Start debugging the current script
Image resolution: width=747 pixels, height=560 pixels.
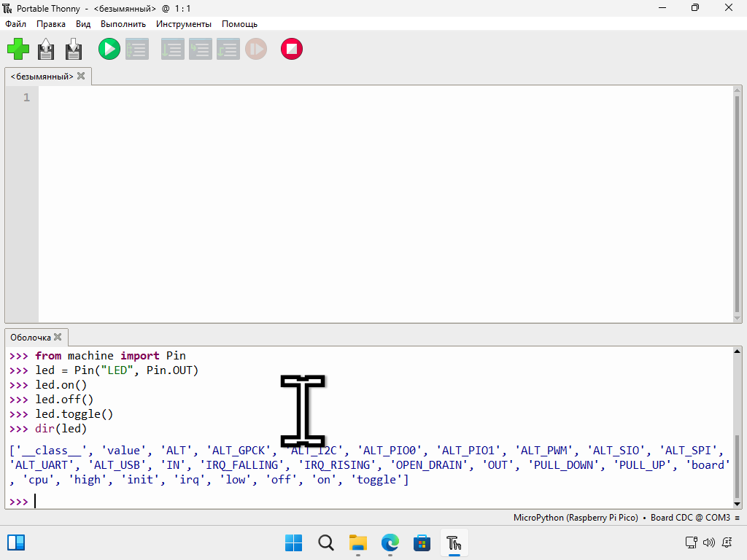pos(137,49)
